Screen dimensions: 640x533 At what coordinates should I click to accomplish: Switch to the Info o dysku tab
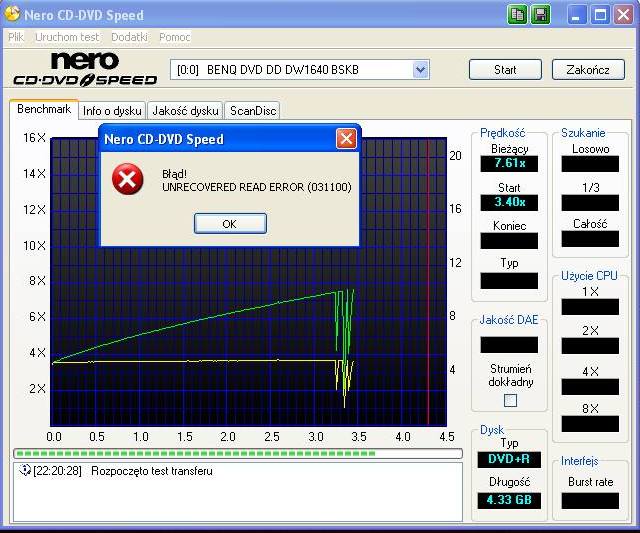(112, 111)
